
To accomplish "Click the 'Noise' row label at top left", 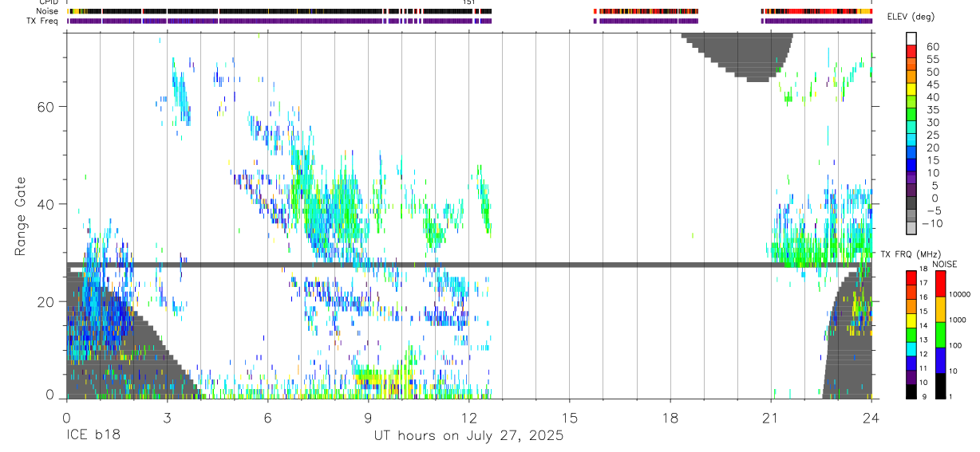I will point(48,11).
